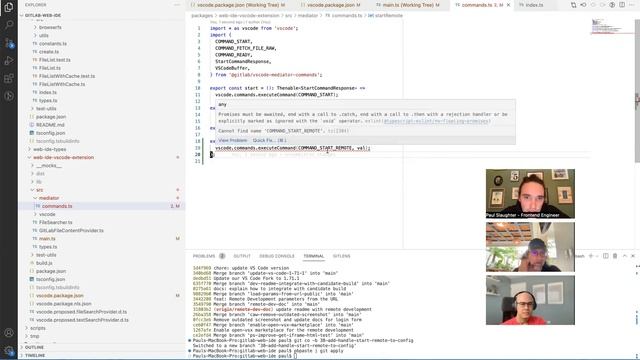Open the Explorer view in activity bar

[x=9, y=7]
